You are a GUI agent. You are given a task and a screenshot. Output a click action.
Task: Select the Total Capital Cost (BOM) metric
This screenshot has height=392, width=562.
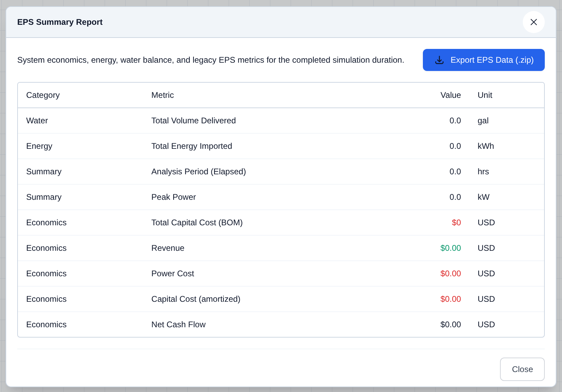[x=197, y=223]
